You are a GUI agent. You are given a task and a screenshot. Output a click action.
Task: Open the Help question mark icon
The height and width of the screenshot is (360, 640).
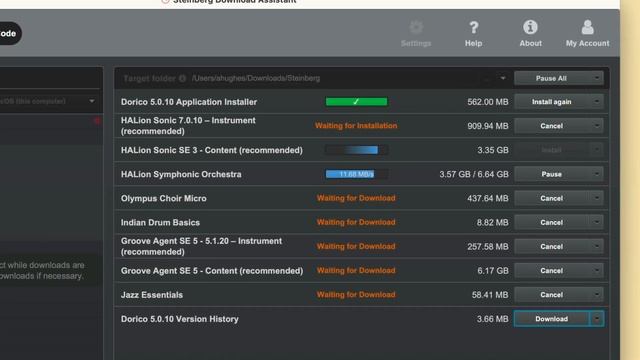pyautogui.click(x=473, y=27)
